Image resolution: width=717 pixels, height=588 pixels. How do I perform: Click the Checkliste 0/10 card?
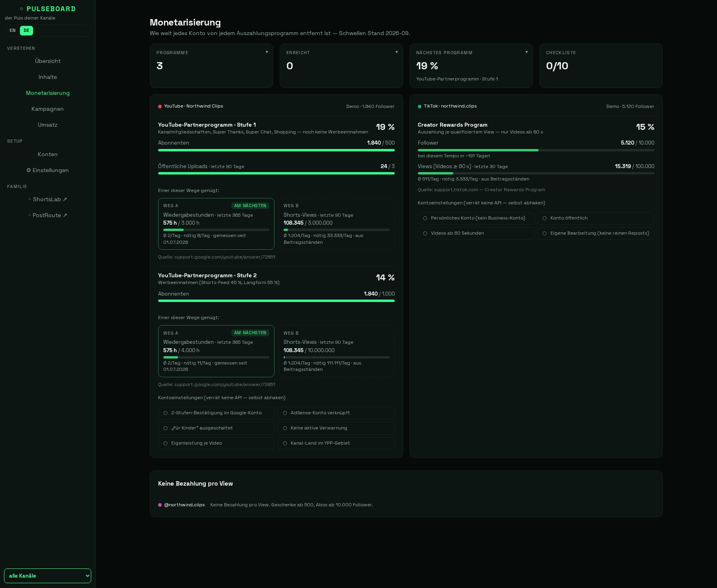coord(601,66)
